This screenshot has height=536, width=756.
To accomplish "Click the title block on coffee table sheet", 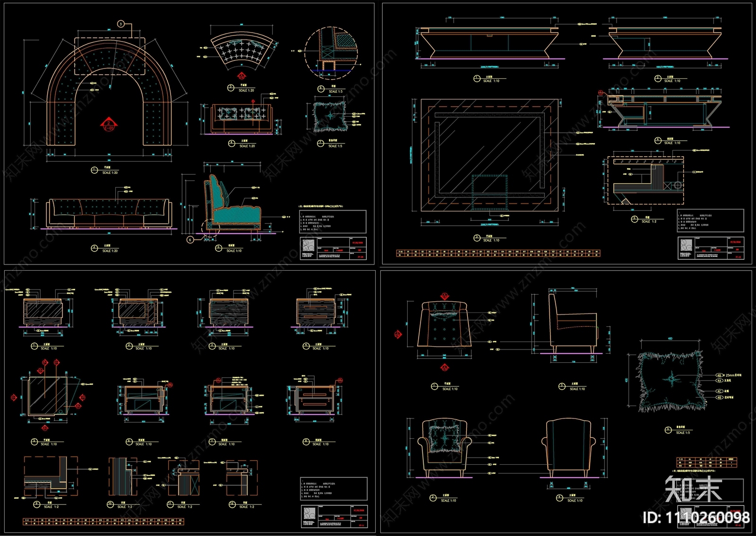I will click(711, 248).
